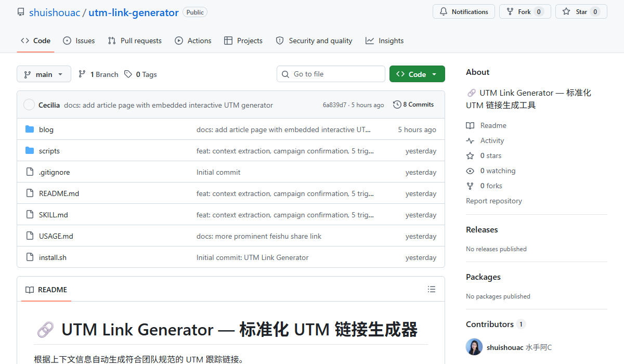The image size is (624, 364).
Task: Click the Activity link in About
Action: pos(492,140)
